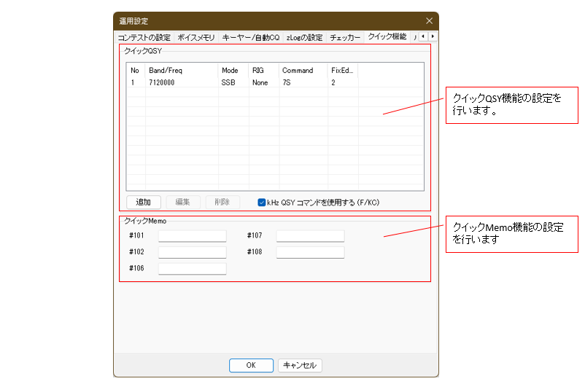Viewport: 585px width, 392px height.
Task: Click the キャンセル button
Action: click(x=300, y=365)
